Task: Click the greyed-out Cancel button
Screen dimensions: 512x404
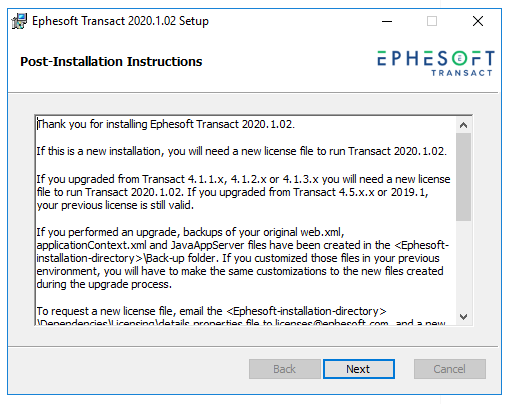Action: (x=450, y=369)
